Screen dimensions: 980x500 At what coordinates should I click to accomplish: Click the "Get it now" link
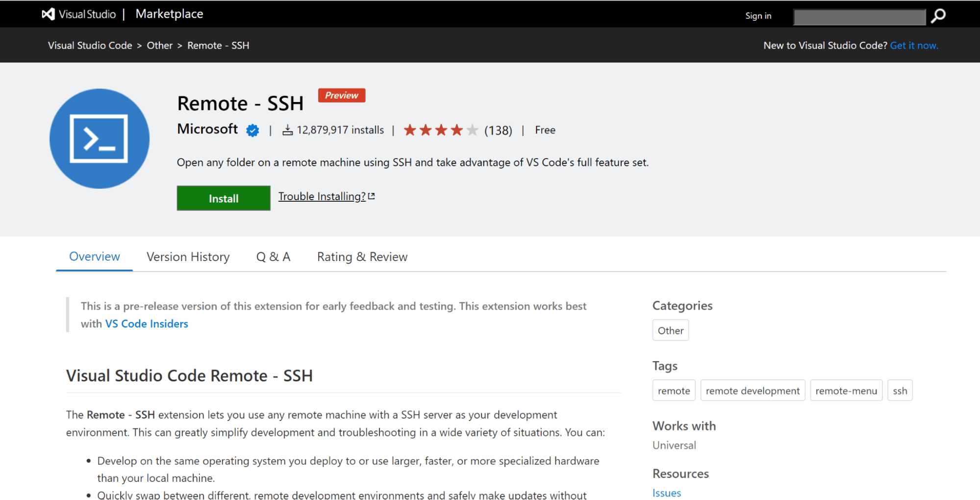point(914,45)
